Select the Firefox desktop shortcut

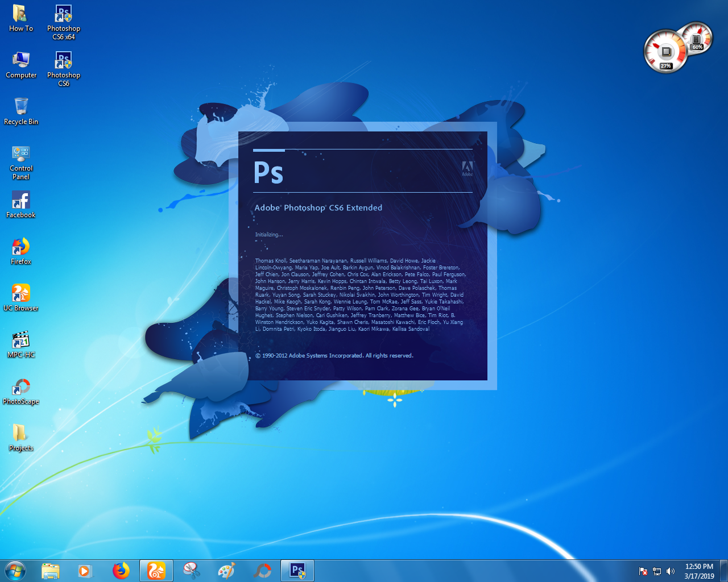(x=21, y=251)
